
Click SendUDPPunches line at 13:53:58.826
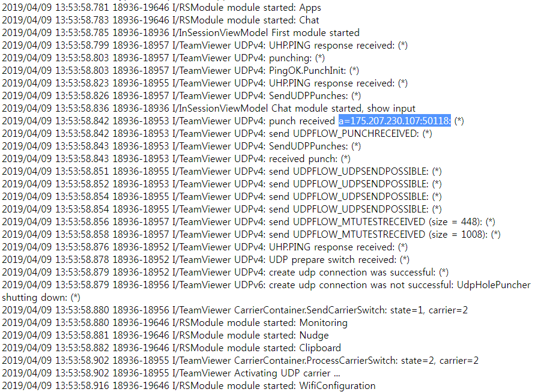point(181,96)
